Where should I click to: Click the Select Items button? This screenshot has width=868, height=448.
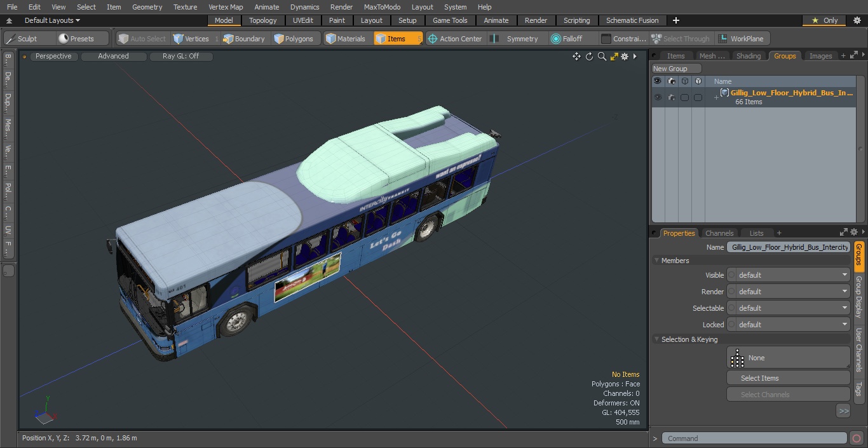click(x=788, y=378)
